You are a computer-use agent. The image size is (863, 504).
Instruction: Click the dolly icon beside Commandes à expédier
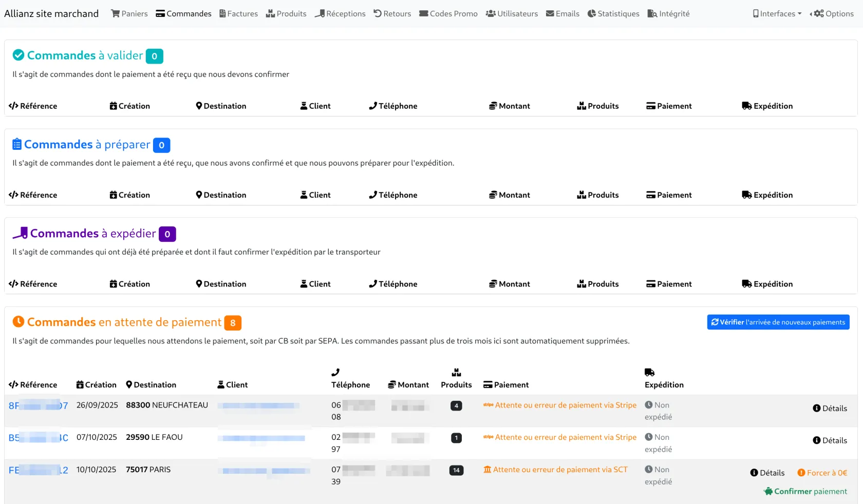[20, 233]
